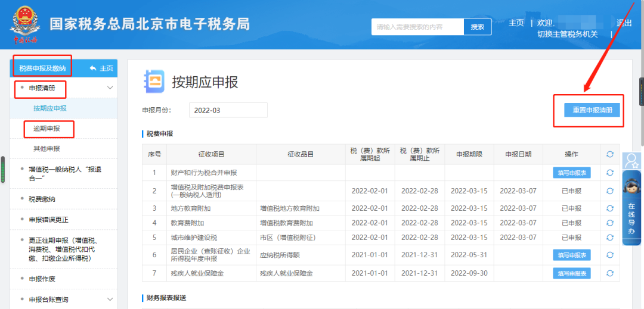Click 申报清册 menu heading
The height and width of the screenshot is (309, 644).
[42, 88]
